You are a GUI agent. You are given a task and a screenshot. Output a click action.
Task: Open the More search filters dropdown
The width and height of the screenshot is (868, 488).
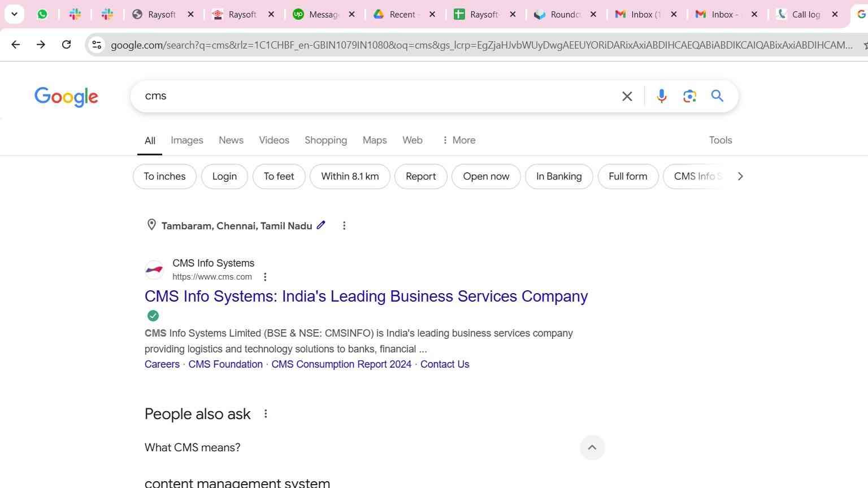coord(459,140)
